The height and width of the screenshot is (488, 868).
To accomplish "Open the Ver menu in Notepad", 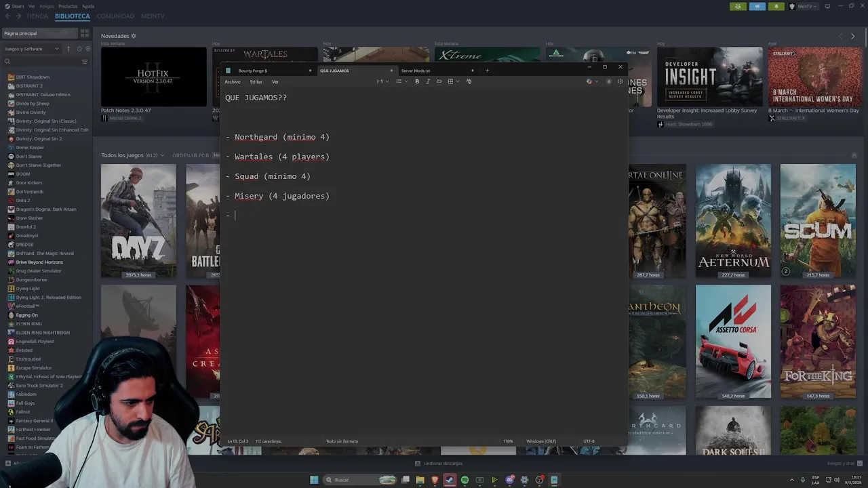I will tap(275, 81).
